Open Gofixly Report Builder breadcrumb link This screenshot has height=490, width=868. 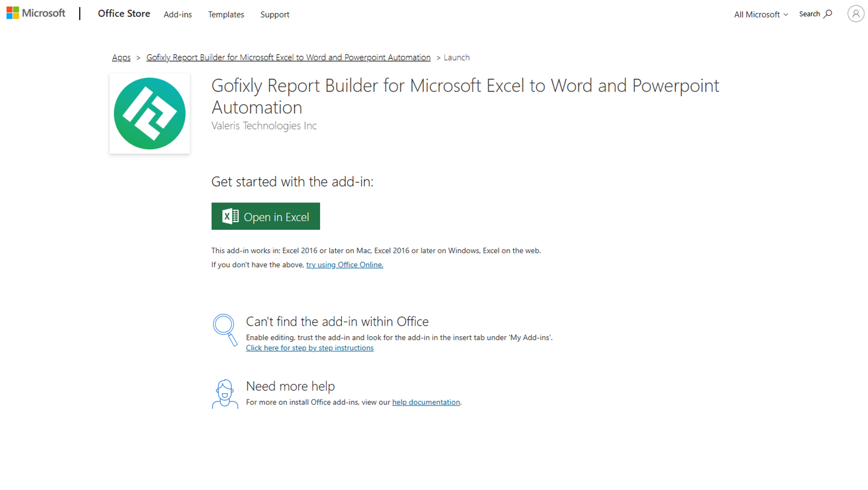coord(288,57)
